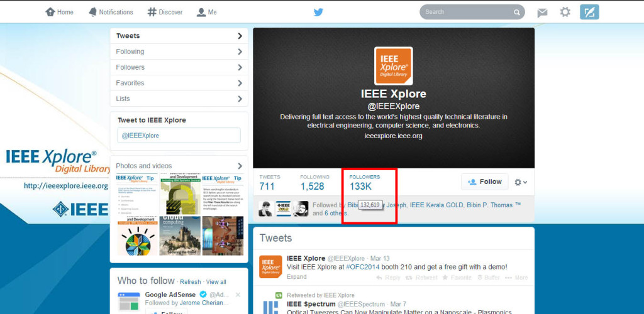Viewport: 644px width, 314px height.
Task: Open the Discover hashtag tab
Action: pyautogui.click(x=165, y=12)
